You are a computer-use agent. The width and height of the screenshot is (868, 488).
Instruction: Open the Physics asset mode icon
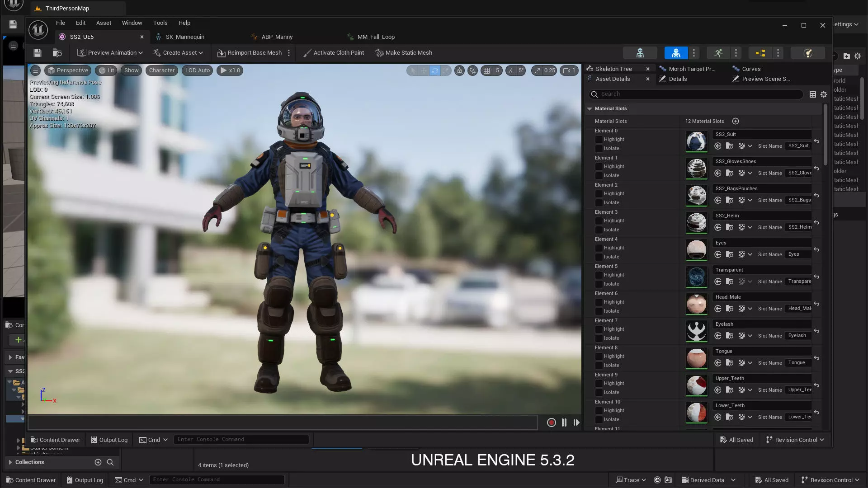point(807,53)
